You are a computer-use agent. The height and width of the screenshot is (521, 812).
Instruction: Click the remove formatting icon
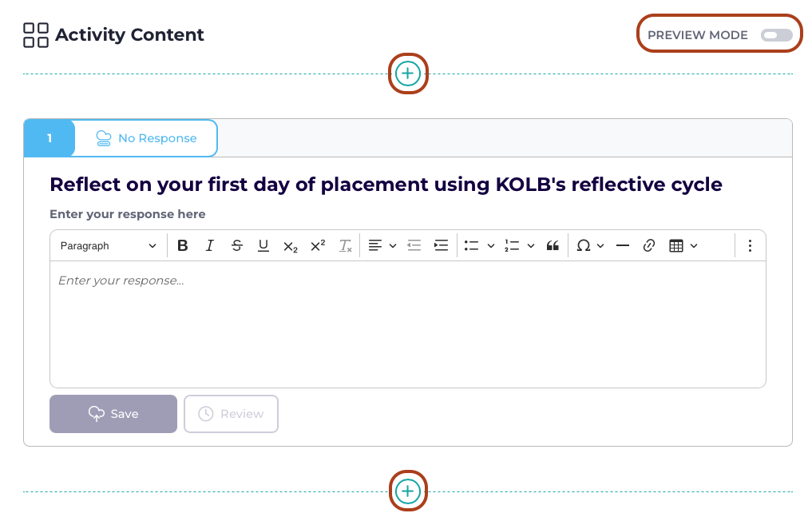[345, 246]
